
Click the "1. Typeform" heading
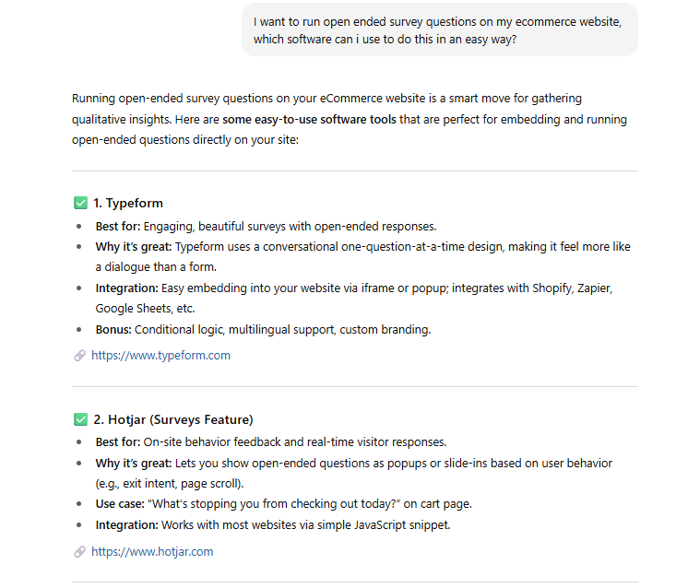[x=128, y=204]
